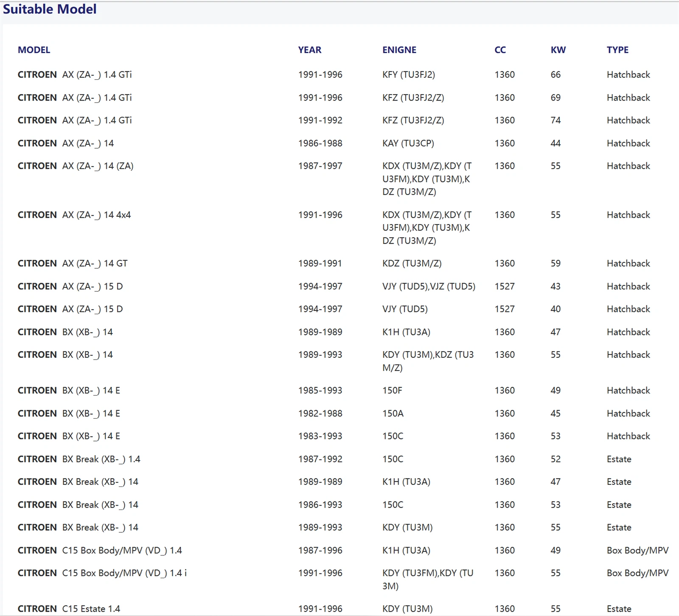679x616 pixels.
Task: Click engine cell '150A'
Action: coord(393,413)
